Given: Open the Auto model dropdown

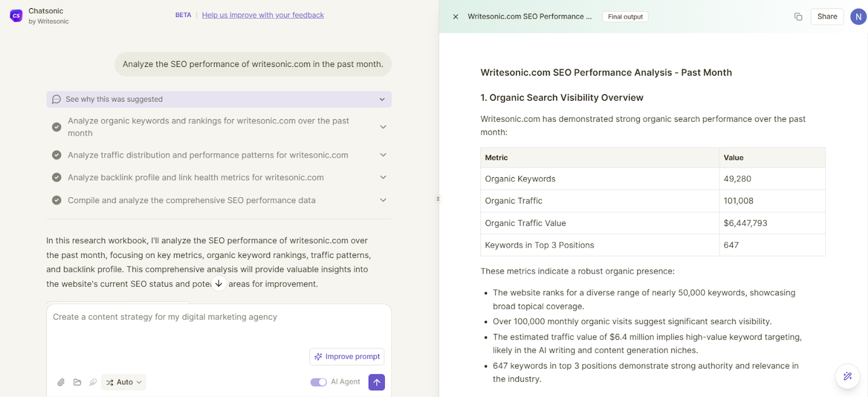Looking at the screenshot, I should point(124,382).
